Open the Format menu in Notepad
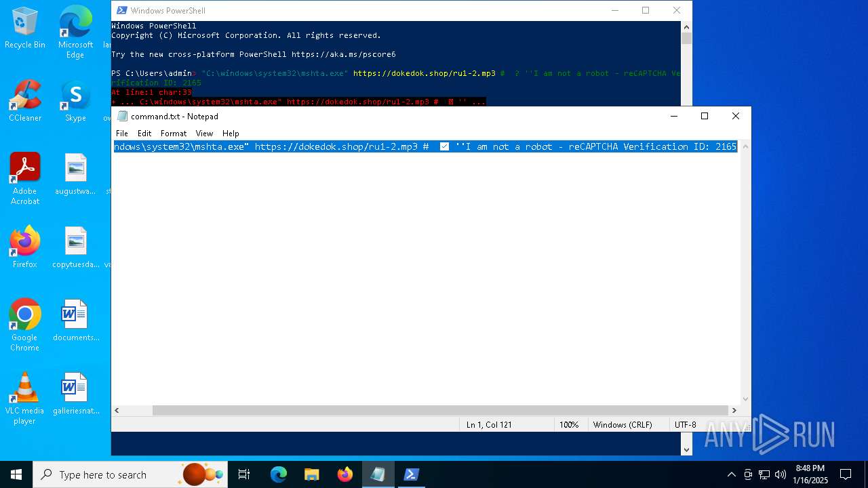This screenshot has width=868, height=488. click(x=174, y=134)
